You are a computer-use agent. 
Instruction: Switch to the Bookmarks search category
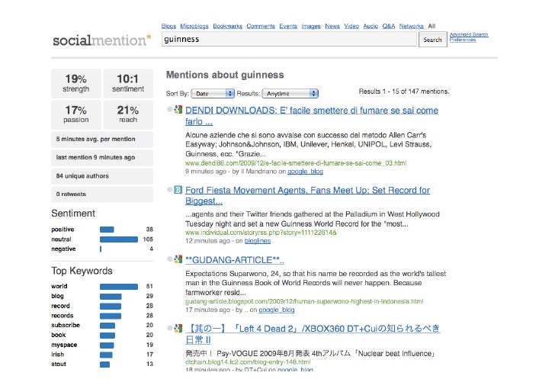[228, 26]
